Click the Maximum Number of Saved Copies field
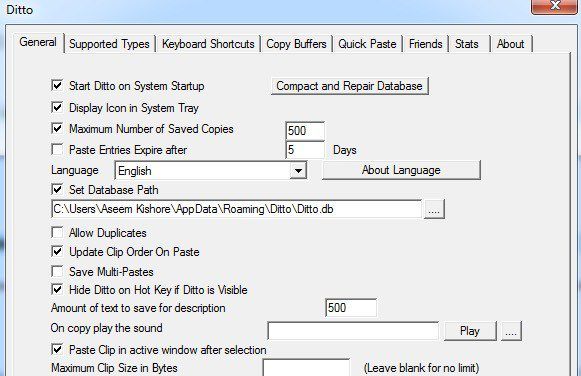Viewport: 581px width, 376px height. (305, 131)
